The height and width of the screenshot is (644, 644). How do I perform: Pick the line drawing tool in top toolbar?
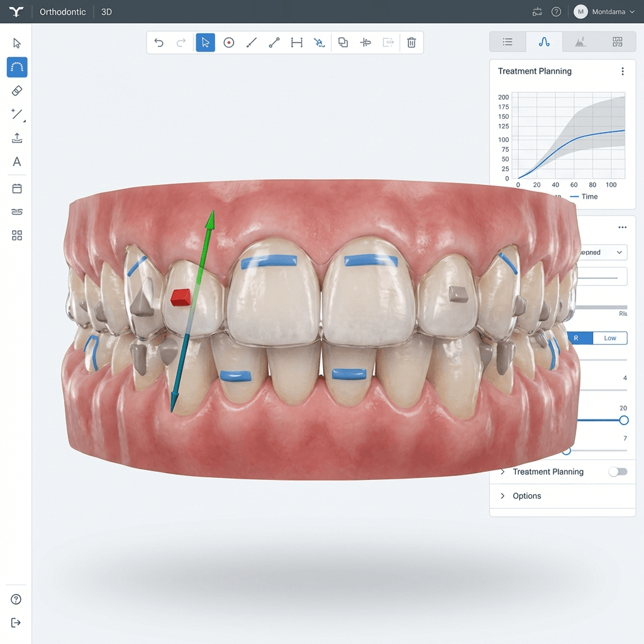[251, 42]
